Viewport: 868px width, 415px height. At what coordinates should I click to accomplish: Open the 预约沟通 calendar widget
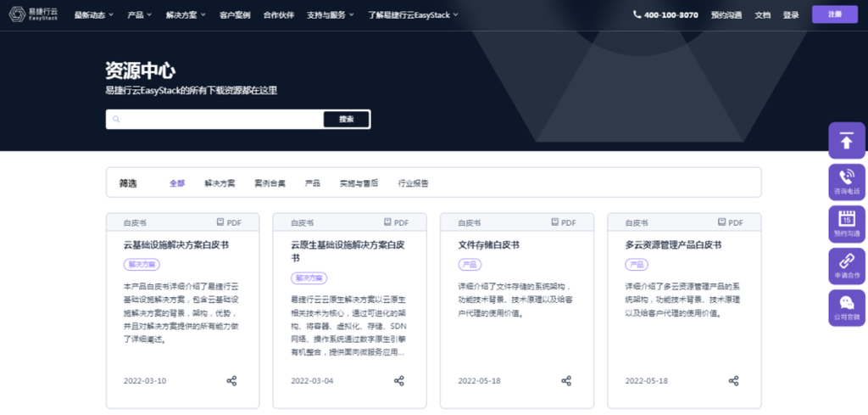847,224
